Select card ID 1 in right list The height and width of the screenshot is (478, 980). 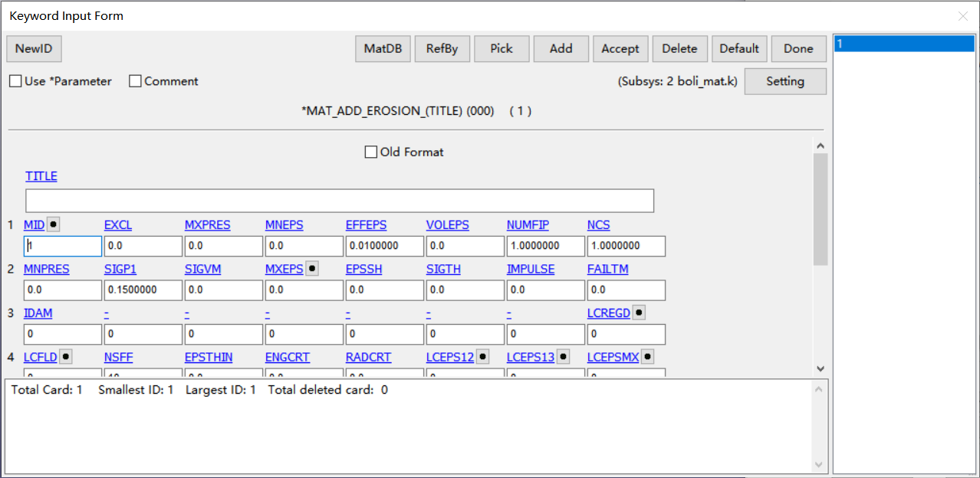904,44
